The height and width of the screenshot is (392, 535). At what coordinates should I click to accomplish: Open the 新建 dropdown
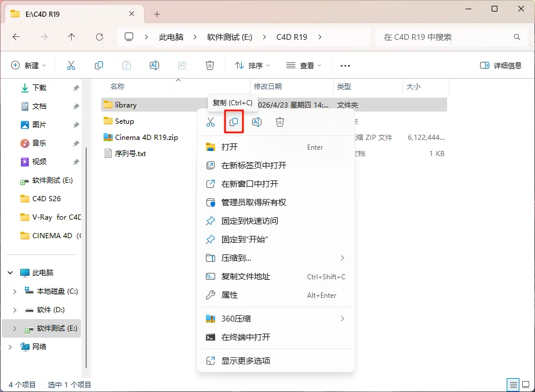coord(29,65)
